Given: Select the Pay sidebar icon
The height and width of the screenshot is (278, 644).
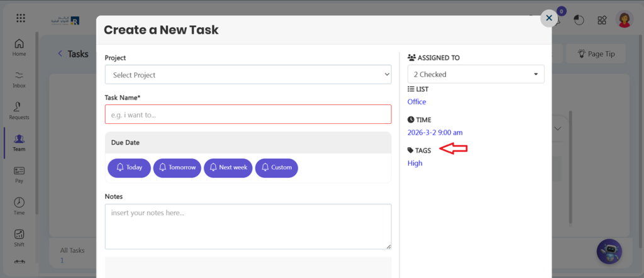Looking at the screenshot, I should (19, 174).
